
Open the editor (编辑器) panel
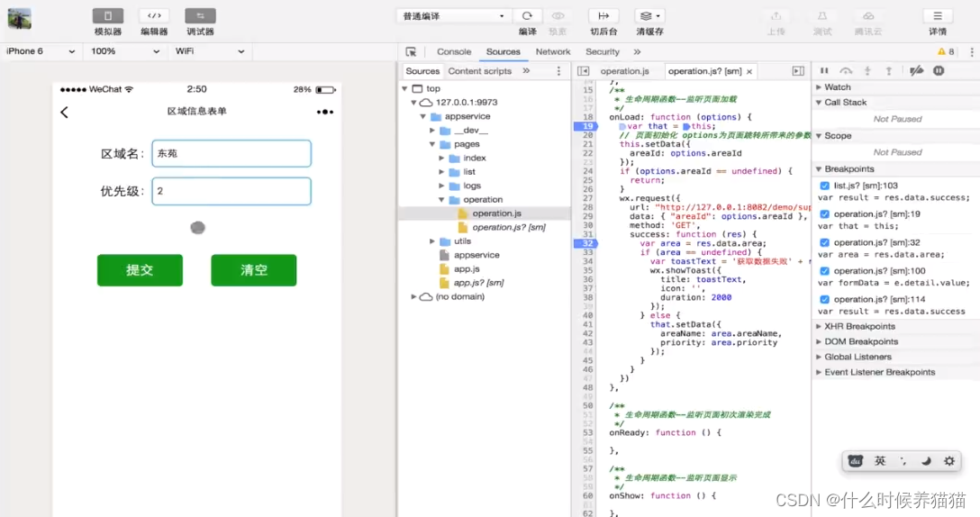coord(154,16)
